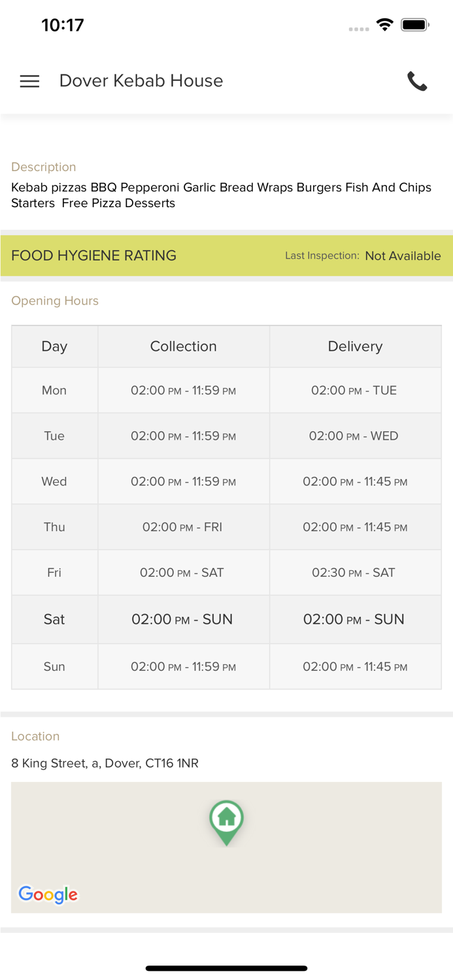Select the Delivery column header
The height and width of the screenshot is (980, 453).
355,346
